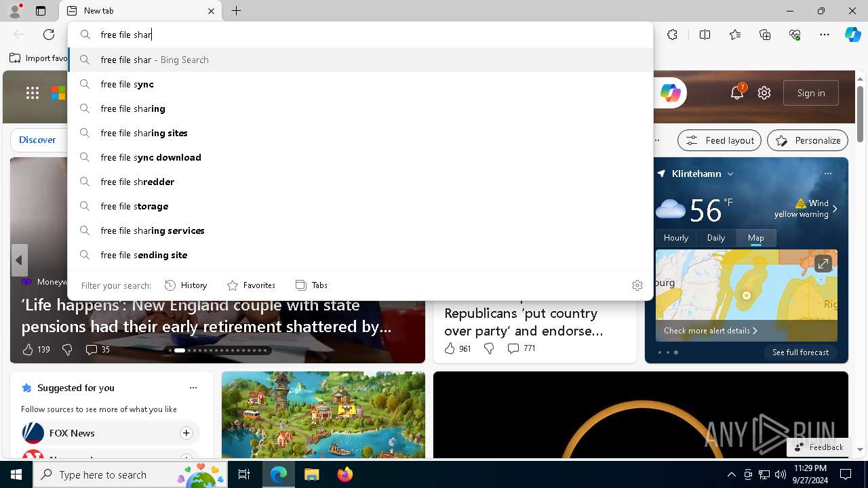
Task: Switch weather card to Map
Action: click(756, 238)
